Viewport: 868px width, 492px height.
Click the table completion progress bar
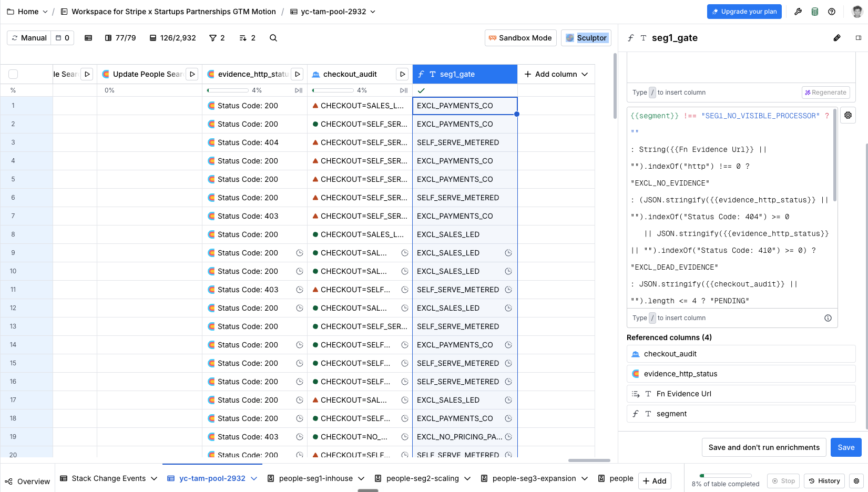click(726, 476)
